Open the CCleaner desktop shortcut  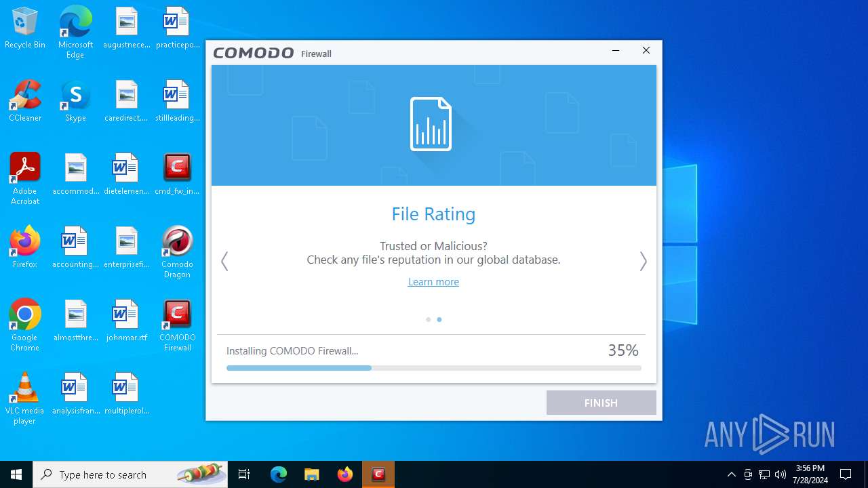pyautogui.click(x=25, y=101)
